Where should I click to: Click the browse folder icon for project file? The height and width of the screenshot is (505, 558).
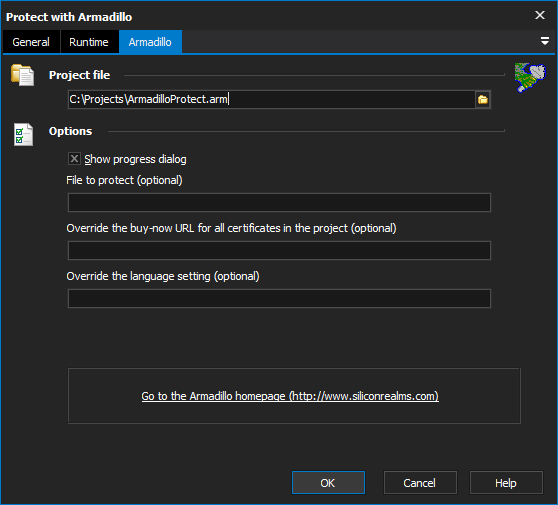(x=483, y=99)
